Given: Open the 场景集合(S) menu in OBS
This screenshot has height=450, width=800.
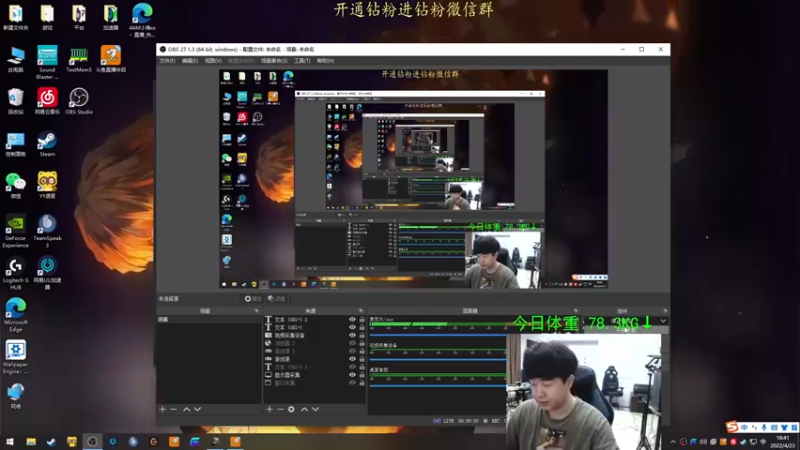Looking at the screenshot, I should coord(274,61).
